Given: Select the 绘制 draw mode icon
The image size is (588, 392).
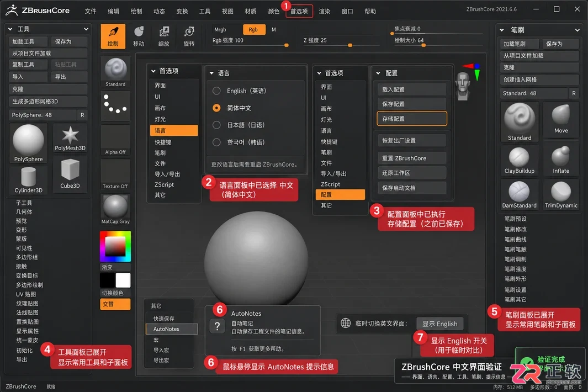Looking at the screenshot, I should (113, 36).
